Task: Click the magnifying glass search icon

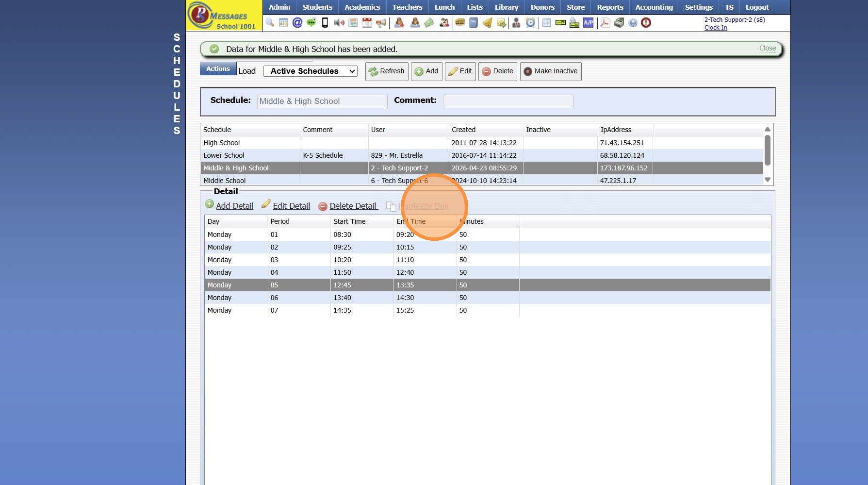Action: [x=270, y=23]
